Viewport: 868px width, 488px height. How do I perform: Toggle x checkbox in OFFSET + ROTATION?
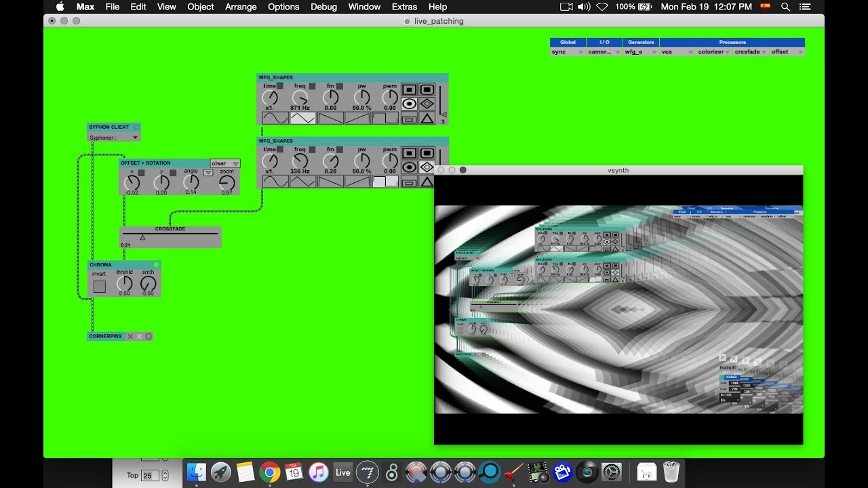click(x=142, y=172)
